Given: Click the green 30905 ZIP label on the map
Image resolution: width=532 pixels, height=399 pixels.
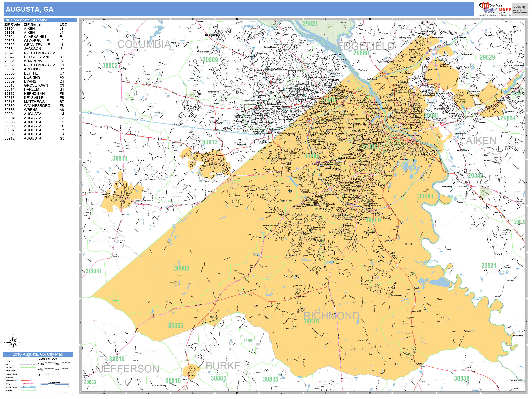Looking at the screenshot, I should pyautogui.click(x=182, y=268).
